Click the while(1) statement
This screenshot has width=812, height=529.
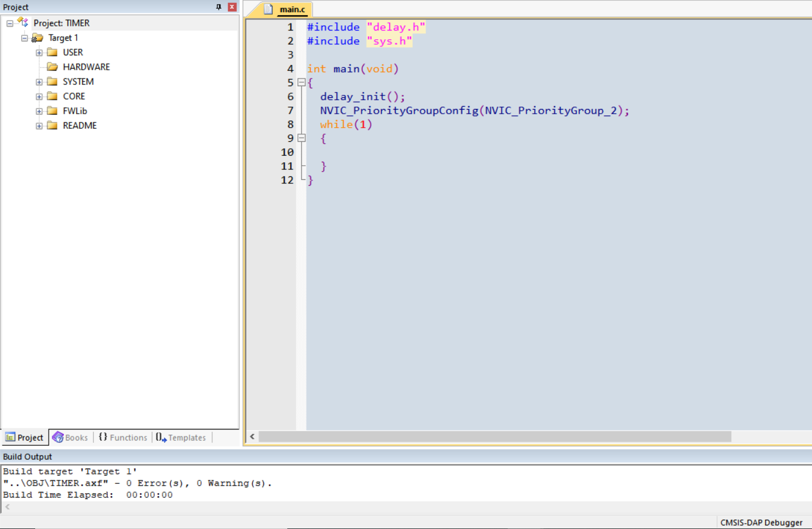(346, 124)
